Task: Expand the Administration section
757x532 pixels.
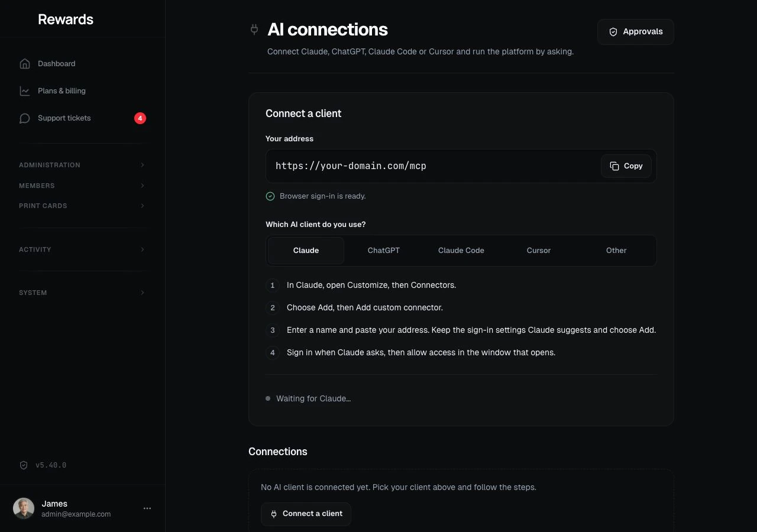Action: pos(83,165)
